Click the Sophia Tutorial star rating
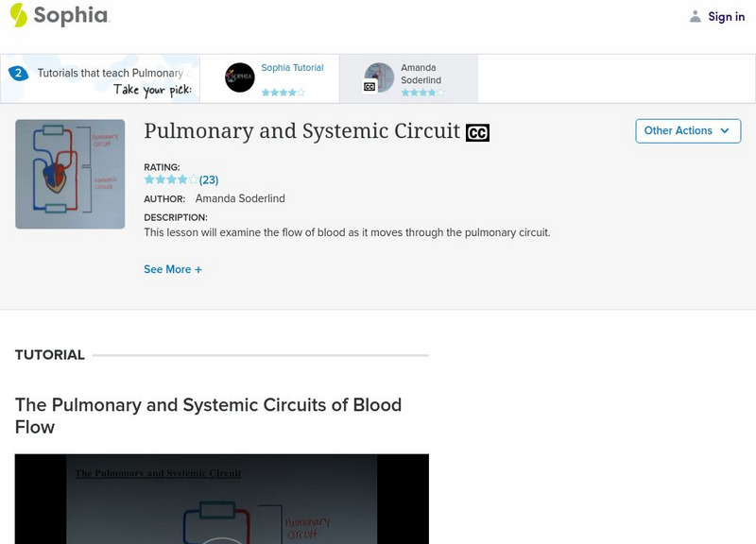The image size is (756, 544). tap(283, 93)
